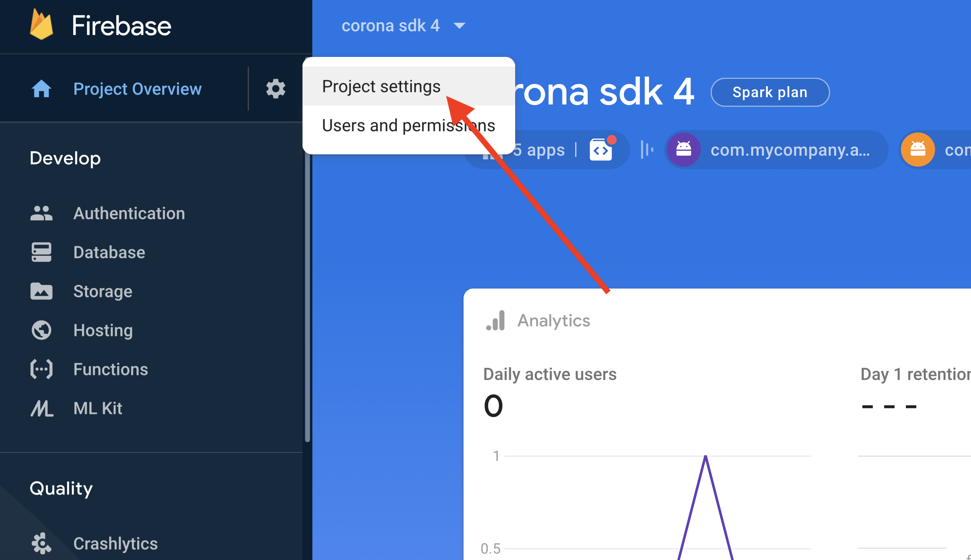Open the settings gear icon

coord(275,89)
